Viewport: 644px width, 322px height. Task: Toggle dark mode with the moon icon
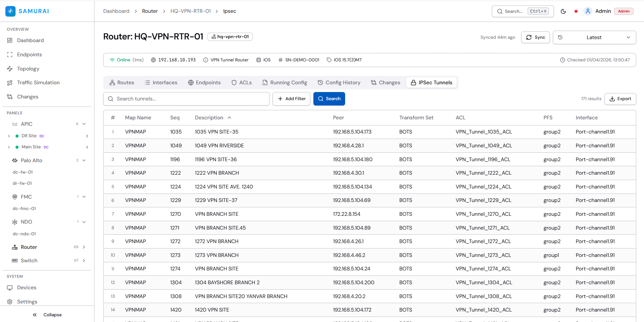coord(563,11)
